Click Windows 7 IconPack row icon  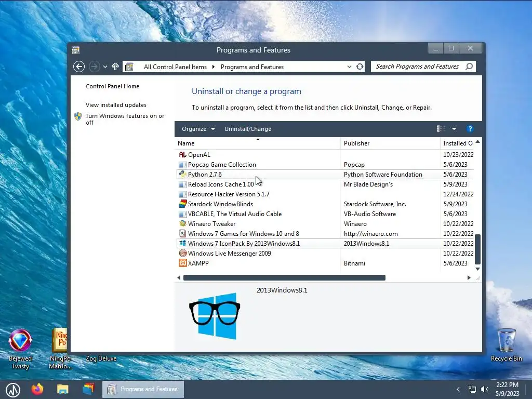click(182, 243)
